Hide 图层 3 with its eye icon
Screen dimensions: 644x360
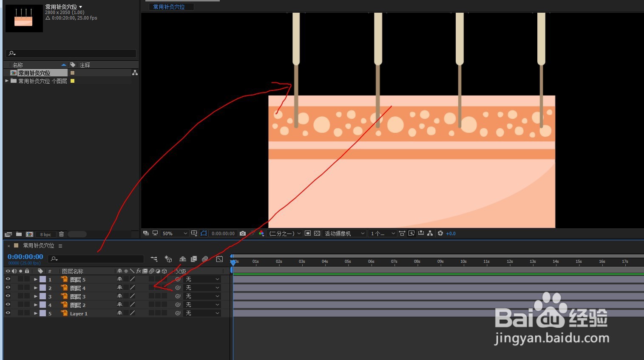[x=8, y=296]
